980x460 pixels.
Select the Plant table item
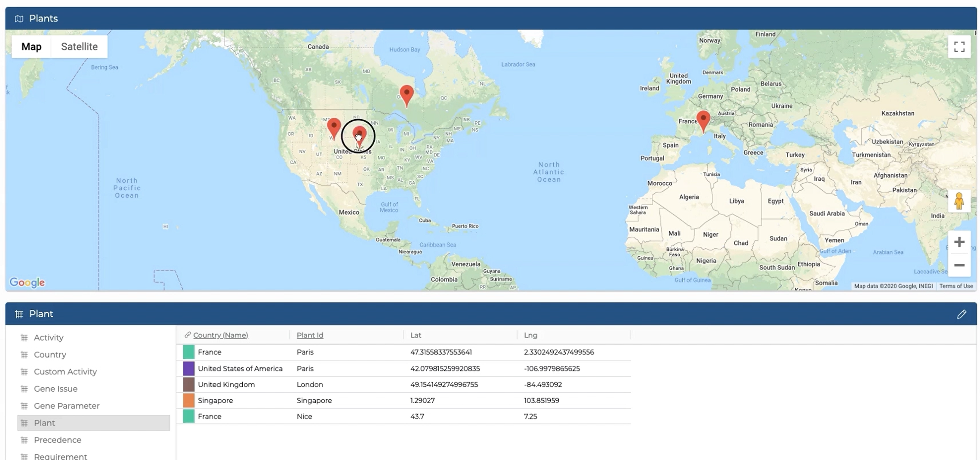(93, 423)
